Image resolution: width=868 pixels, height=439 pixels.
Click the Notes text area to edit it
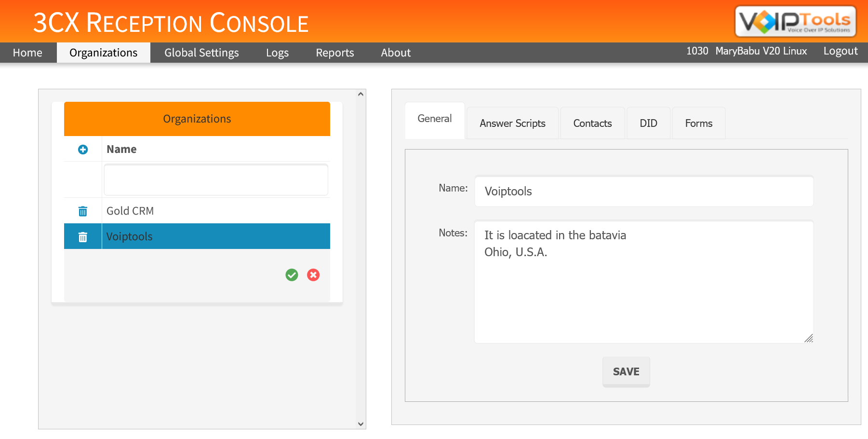(x=643, y=280)
